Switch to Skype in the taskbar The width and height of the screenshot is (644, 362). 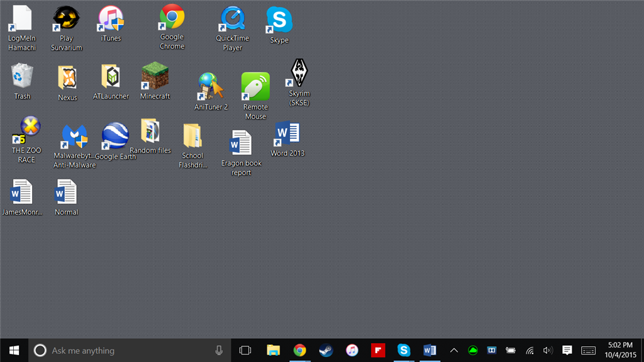pyautogui.click(x=404, y=351)
